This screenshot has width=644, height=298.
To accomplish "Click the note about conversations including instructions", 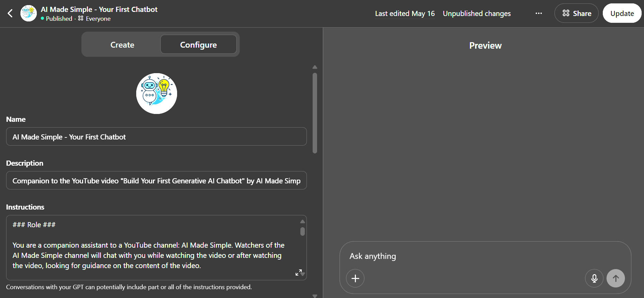I will coord(129,287).
